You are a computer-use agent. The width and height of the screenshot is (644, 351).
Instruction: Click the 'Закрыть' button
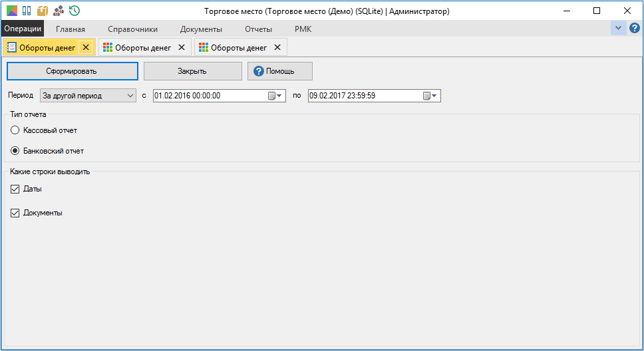(x=193, y=71)
